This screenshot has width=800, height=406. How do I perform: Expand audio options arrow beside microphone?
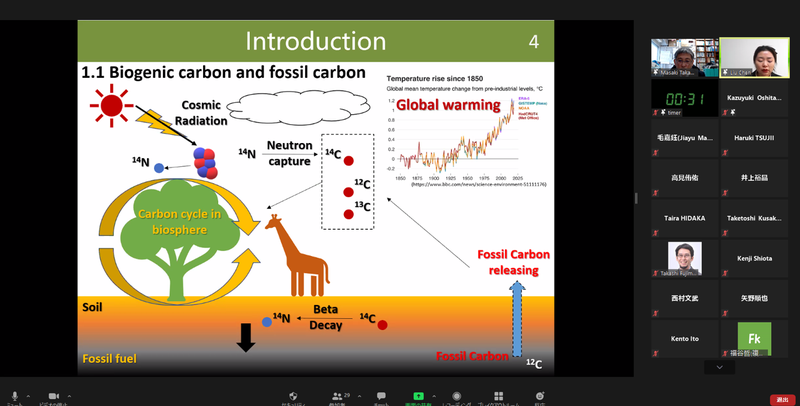tap(29, 394)
